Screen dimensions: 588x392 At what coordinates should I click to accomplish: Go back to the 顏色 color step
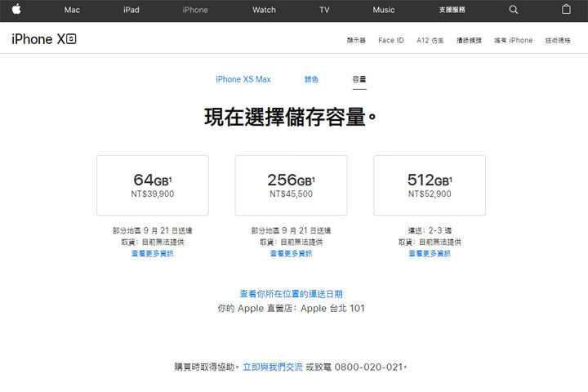[311, 79]
